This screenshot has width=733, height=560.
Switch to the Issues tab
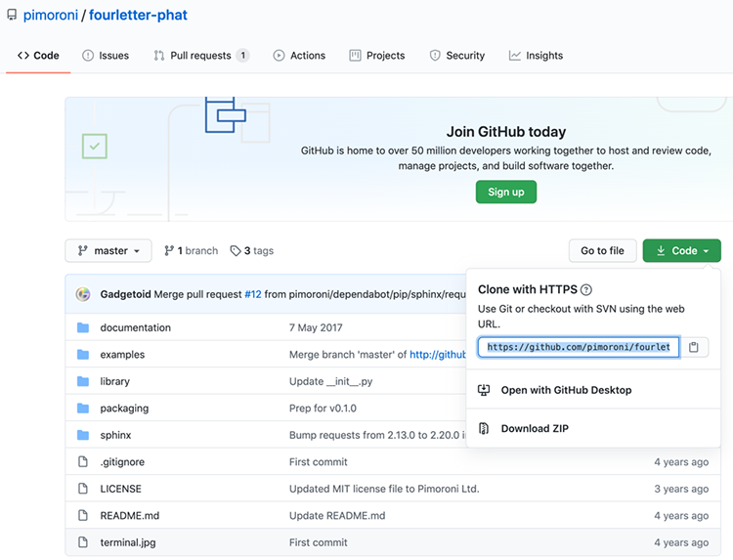pos(106,56)
